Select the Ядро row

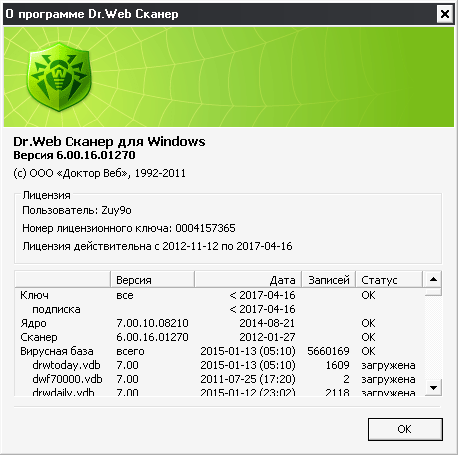pos(220,323)
